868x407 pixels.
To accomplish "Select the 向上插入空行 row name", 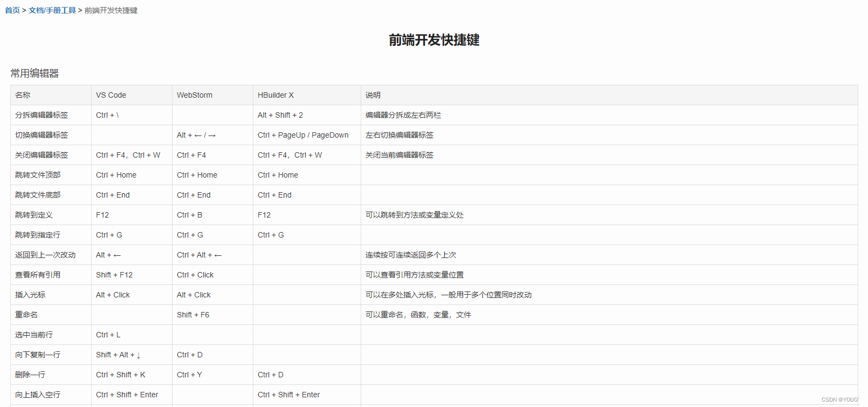I will click(x=38, y=395).
